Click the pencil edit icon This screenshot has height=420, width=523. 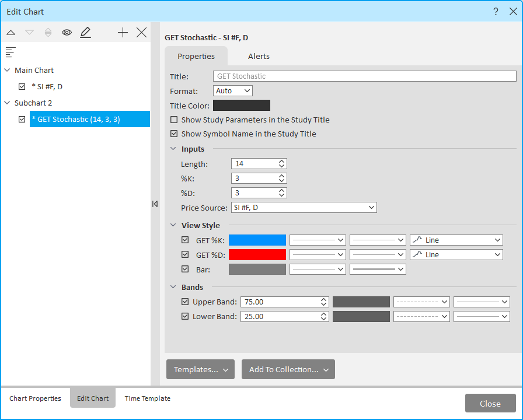coord(86,33)
